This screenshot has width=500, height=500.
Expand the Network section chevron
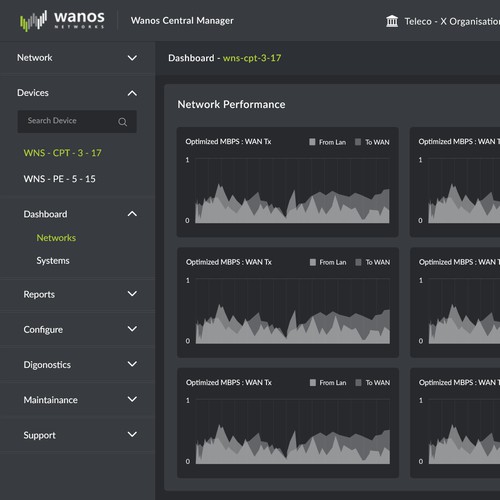coord(132,58)
